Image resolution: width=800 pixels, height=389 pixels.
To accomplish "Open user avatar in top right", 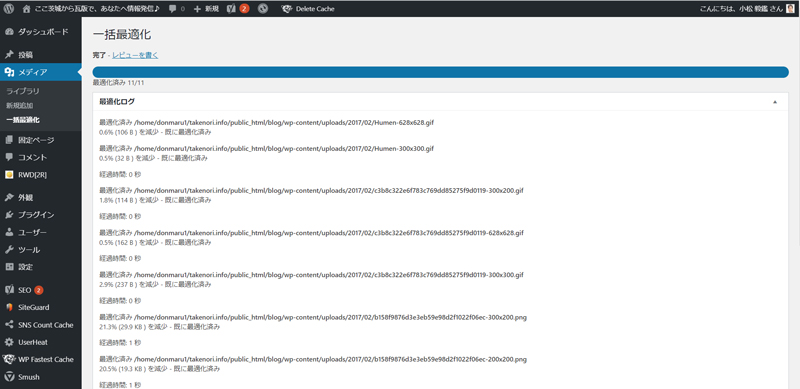I will click(790, 9).
